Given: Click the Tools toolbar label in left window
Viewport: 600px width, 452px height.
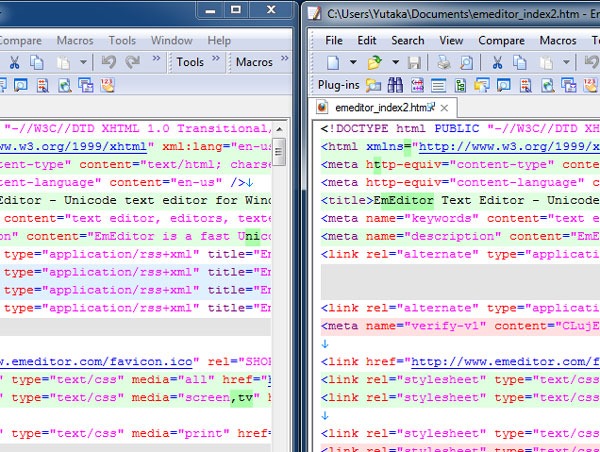Looking at the screenshot, I should tap(190, 62).
